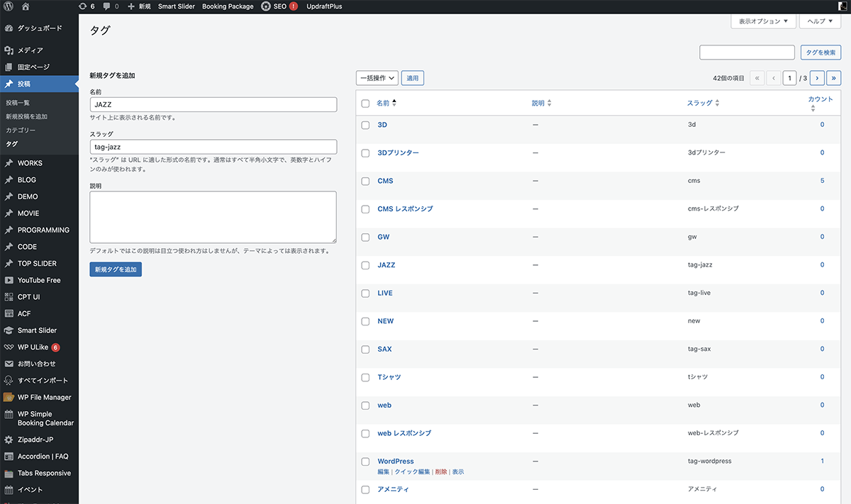
Task: Open the bulk actions dropdown
Action: point(377,78)
